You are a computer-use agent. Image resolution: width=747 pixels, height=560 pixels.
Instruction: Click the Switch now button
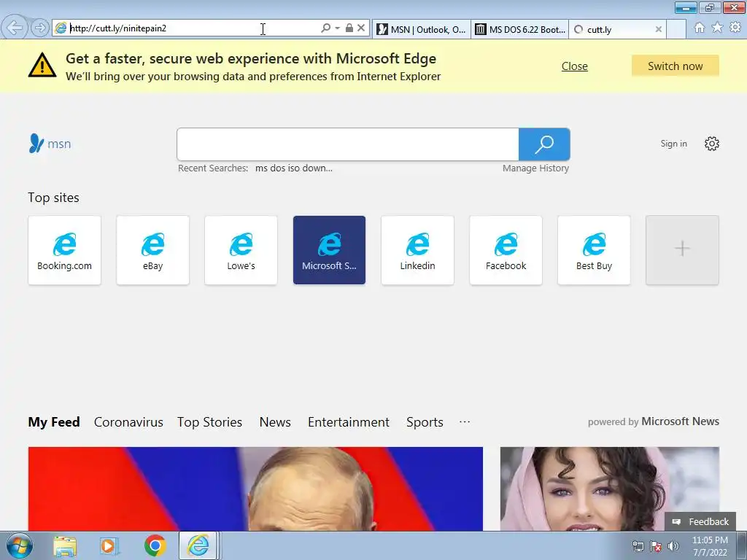pyautogui.click(x=675, y=66)
